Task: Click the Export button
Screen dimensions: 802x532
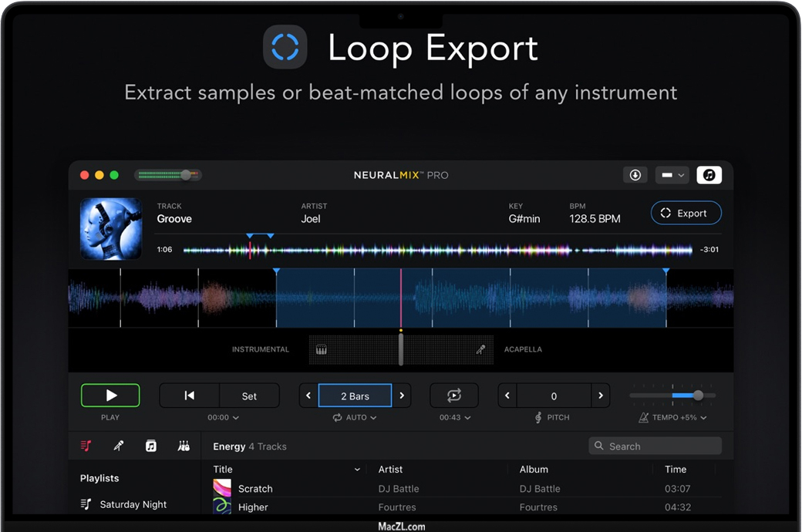Action: (x=686, y=214)
